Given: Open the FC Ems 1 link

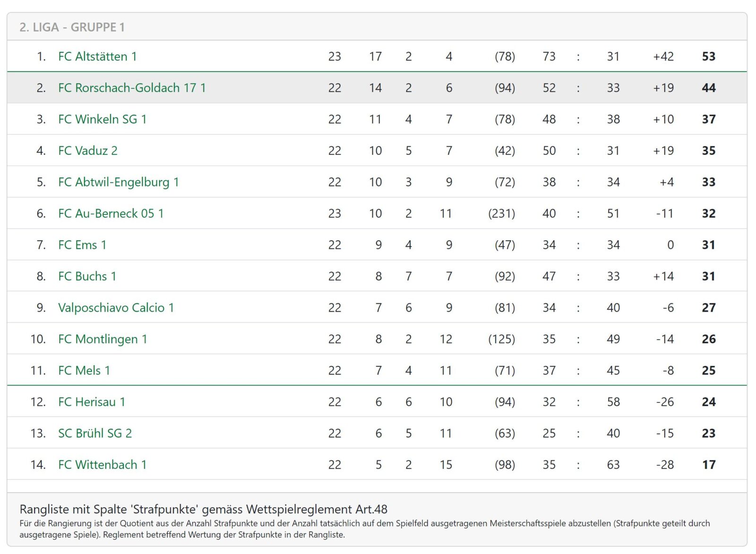Looking at the screenshot, I should pyautogui.click(x=82, y=245).
